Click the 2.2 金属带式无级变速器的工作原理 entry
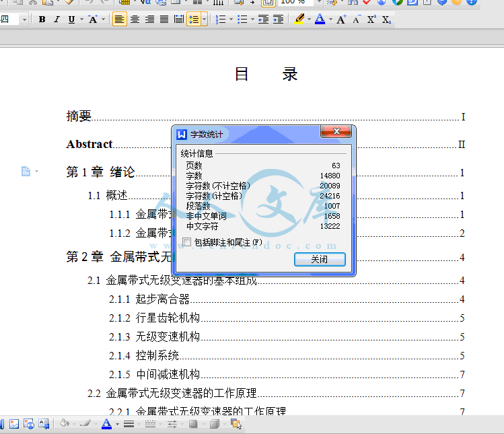504x434 pixels. point(276,393)
